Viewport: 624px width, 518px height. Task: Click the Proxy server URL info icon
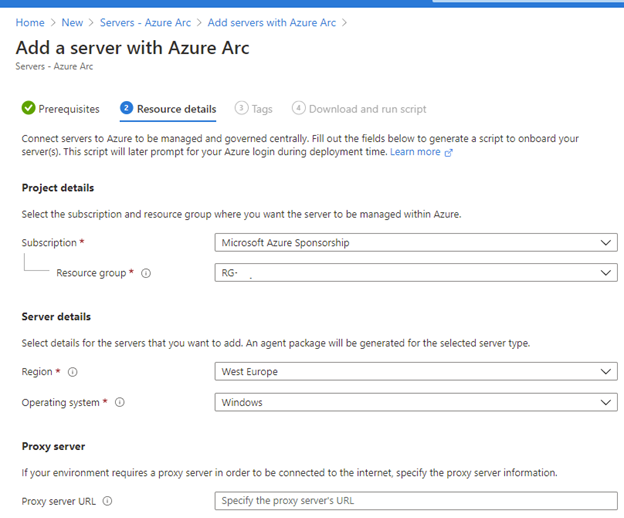107,501
